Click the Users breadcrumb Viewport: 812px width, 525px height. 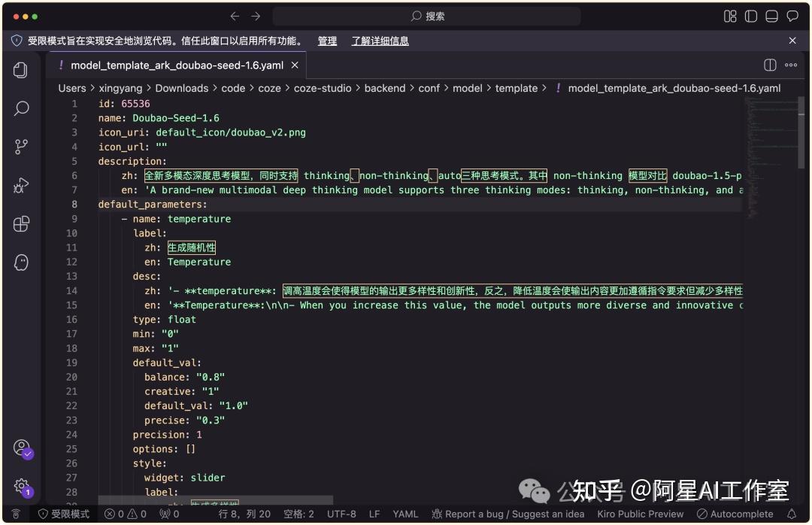point(72,88)
